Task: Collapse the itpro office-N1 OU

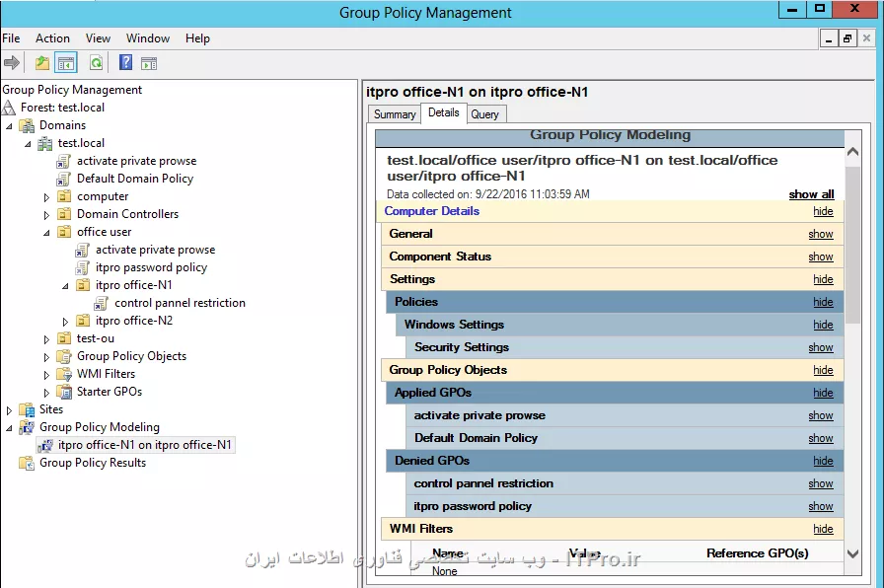Action: pyautogui.click(x=65, y=286)
